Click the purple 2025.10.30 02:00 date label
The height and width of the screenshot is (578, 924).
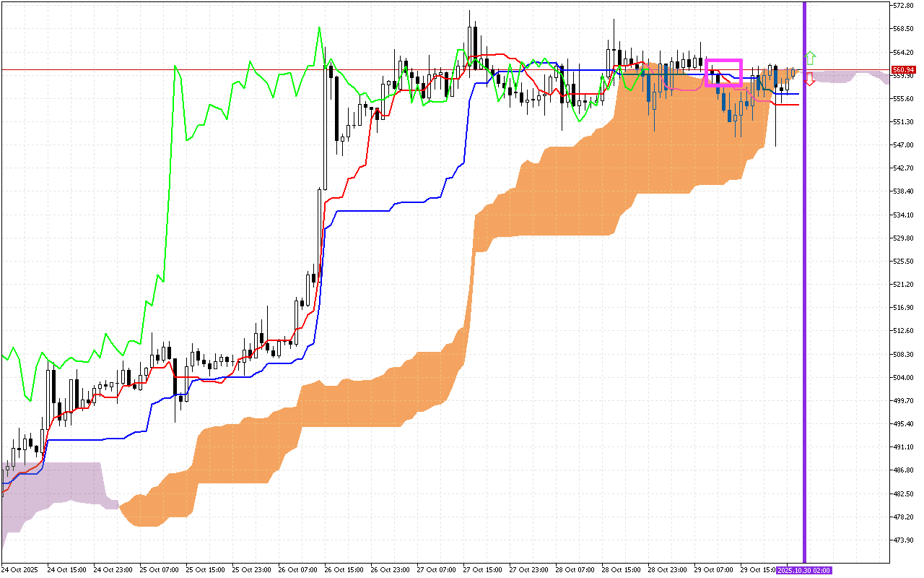pos(804,570)
